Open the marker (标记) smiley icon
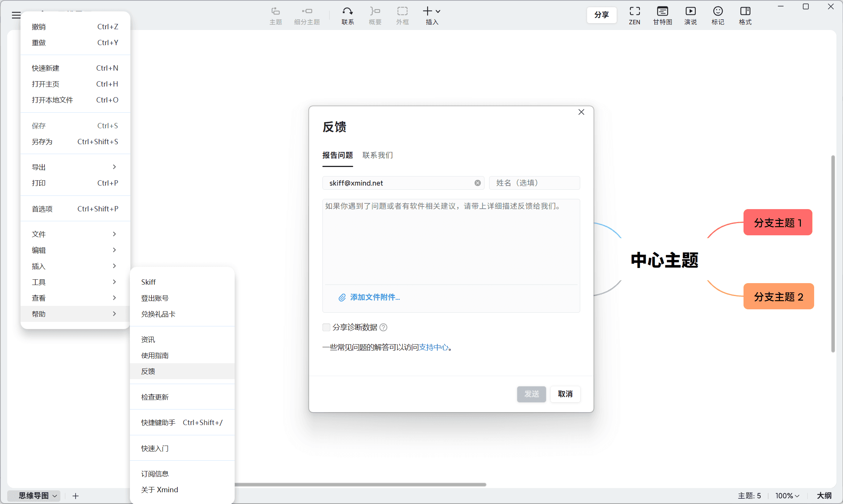The width and height of the screenshot is (843, 504). point(718,11)
